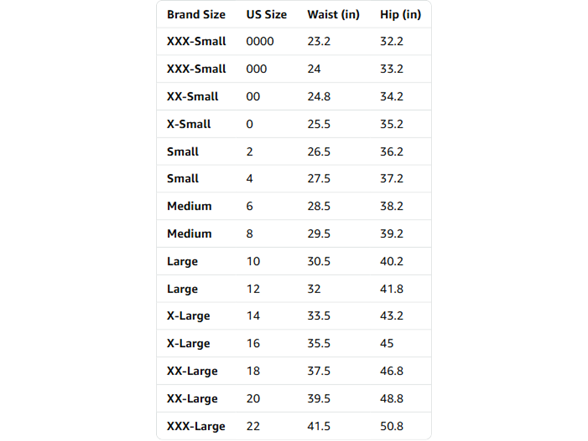Click the Waist (in) column header
This screenshot has width=588, height=441.
(x=333, y=15)
